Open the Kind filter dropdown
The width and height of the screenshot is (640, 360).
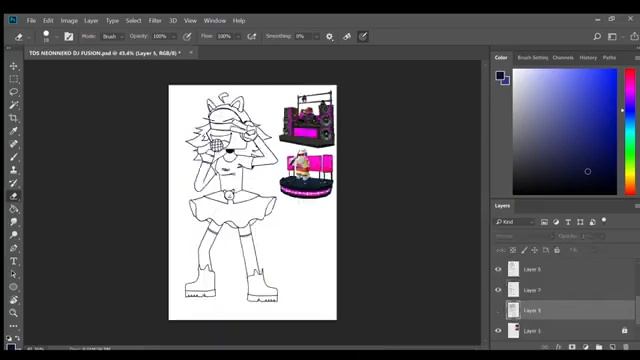click(514, 222)
